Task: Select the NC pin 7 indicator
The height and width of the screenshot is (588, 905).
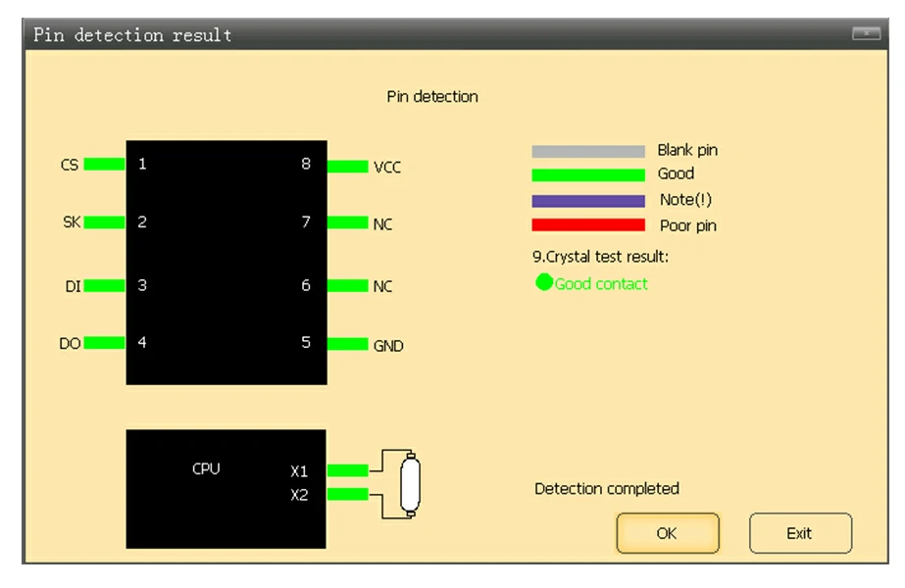Action: tap(347, 223)
